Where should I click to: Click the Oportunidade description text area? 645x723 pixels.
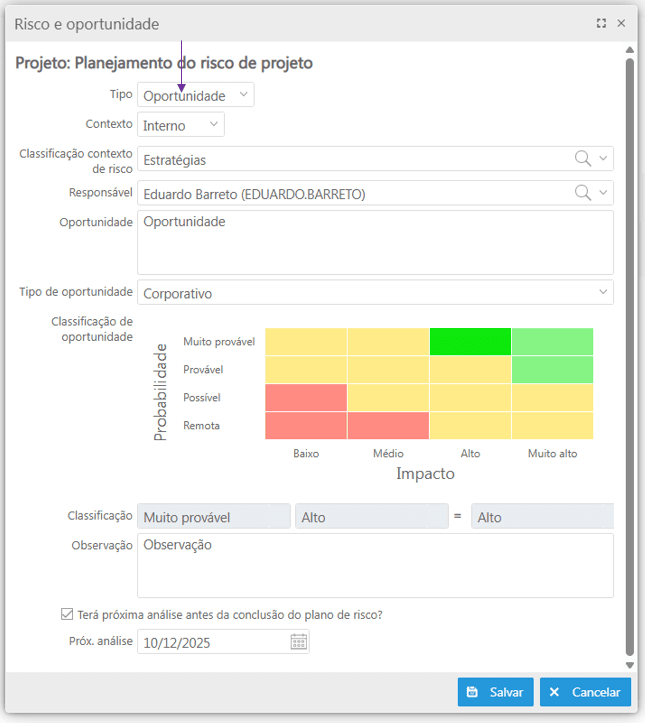click(375, 242)
